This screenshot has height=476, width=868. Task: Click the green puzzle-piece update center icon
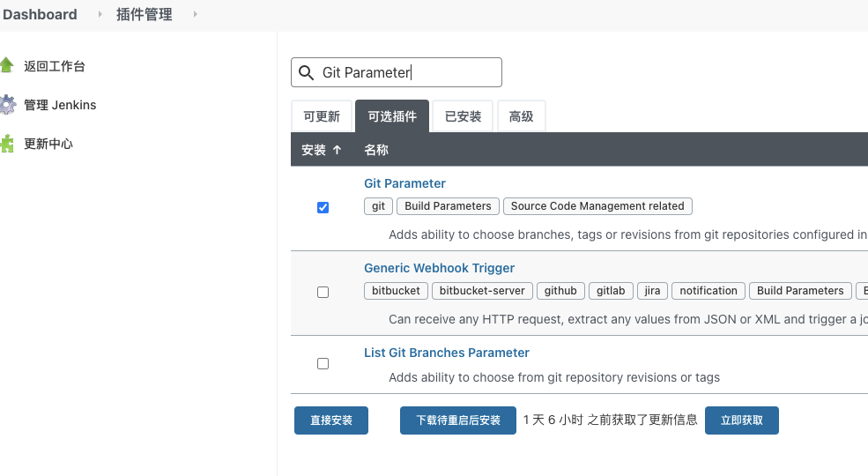tap(7, 144)
